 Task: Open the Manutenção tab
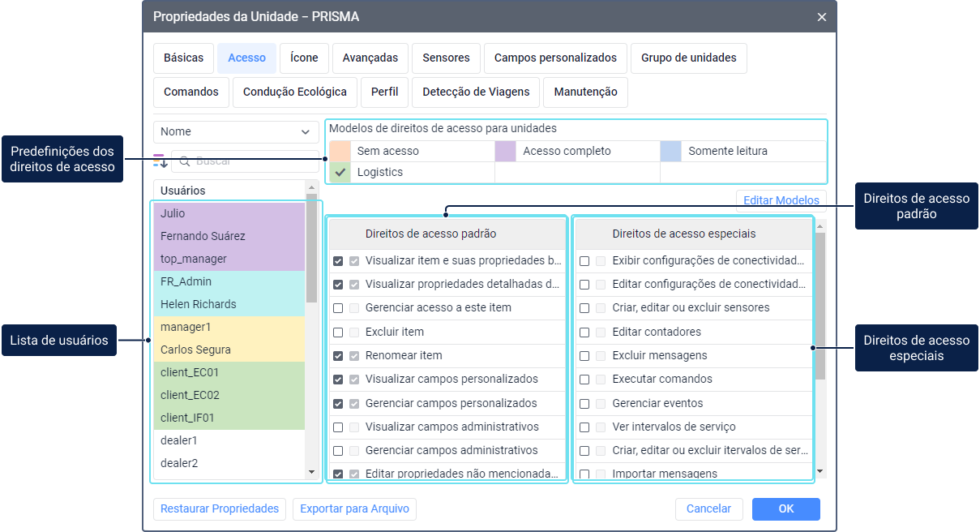(x=586, y=92)
